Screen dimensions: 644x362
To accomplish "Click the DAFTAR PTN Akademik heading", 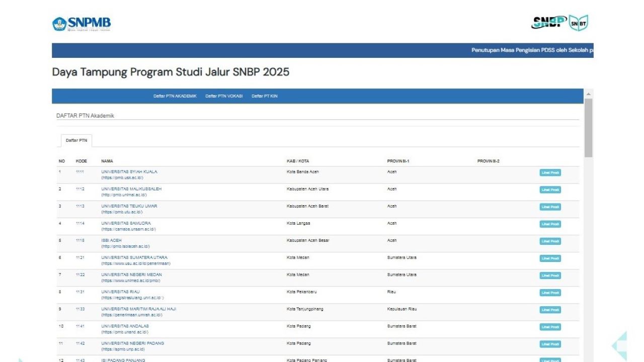I will coord(85,116).
